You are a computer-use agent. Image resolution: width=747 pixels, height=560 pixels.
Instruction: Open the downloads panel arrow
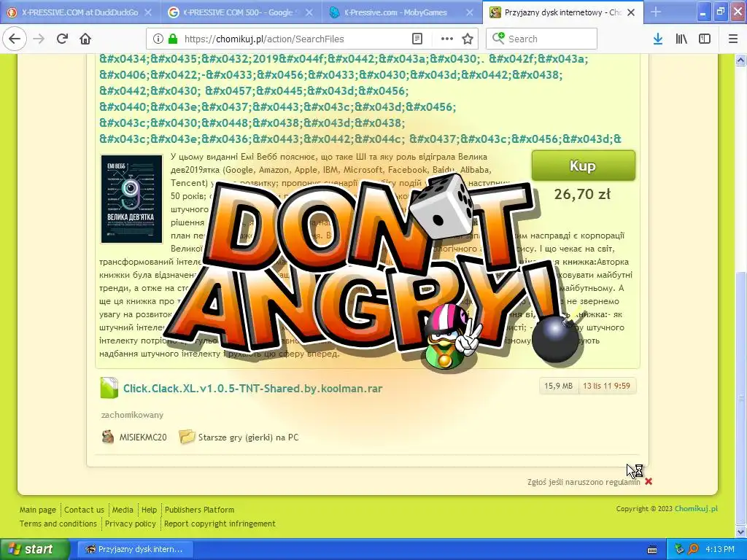coord(658,39)
